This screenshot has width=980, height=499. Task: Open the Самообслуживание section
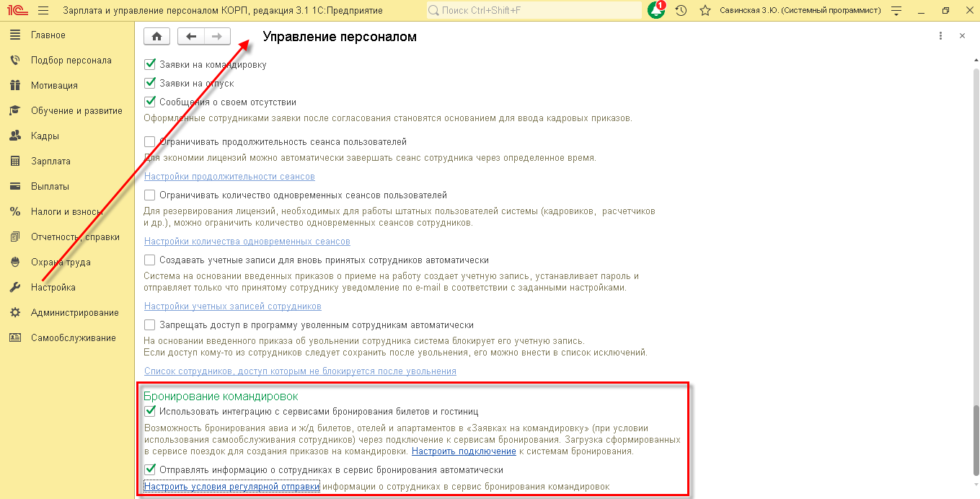point(68,338)
